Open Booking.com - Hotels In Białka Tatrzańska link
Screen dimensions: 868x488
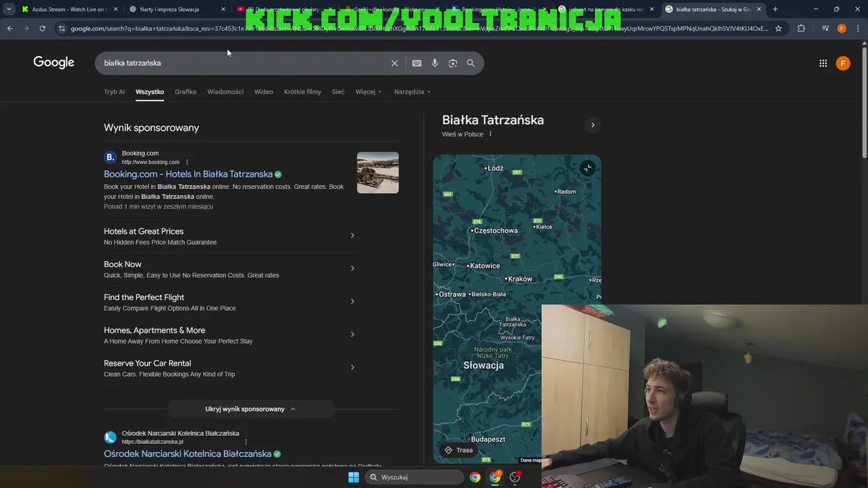point(188,174)
